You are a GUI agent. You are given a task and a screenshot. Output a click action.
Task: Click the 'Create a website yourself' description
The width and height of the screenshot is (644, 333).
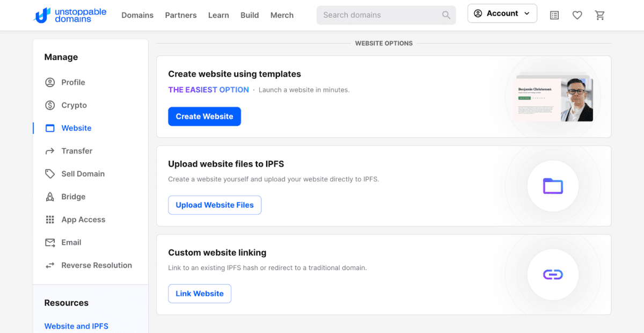coord(274,179)
